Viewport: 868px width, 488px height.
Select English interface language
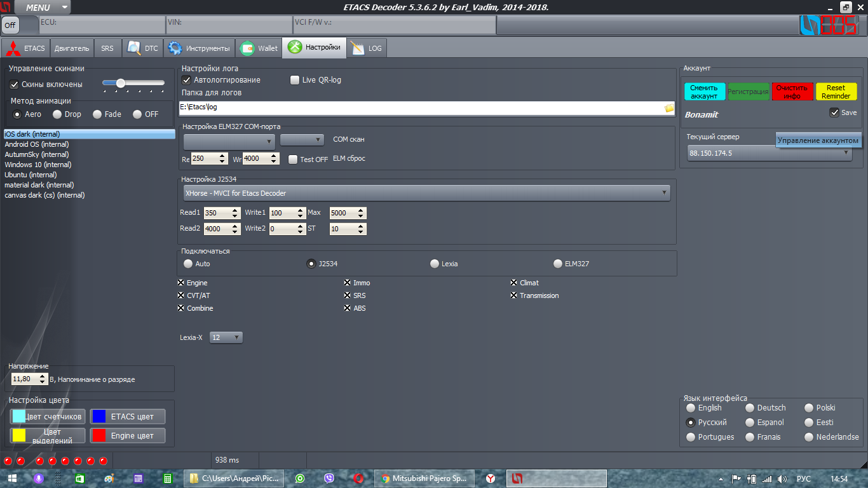tap(691, 408)
